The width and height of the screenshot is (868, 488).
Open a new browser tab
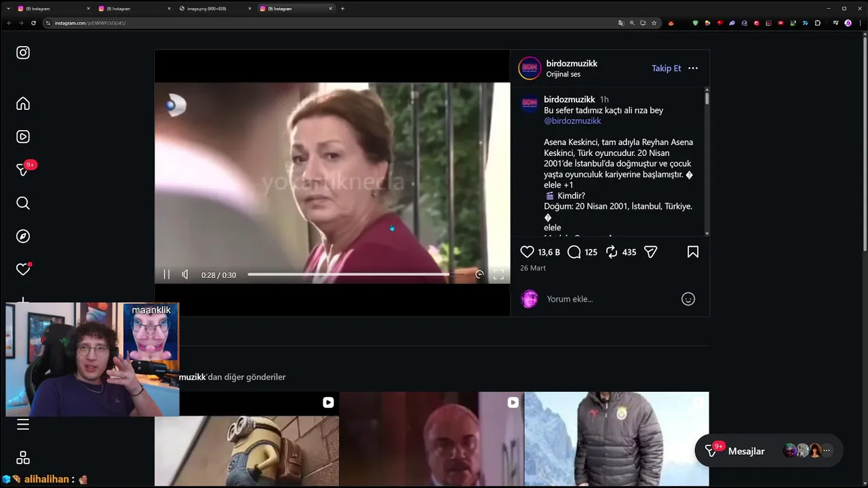[342, 9]
